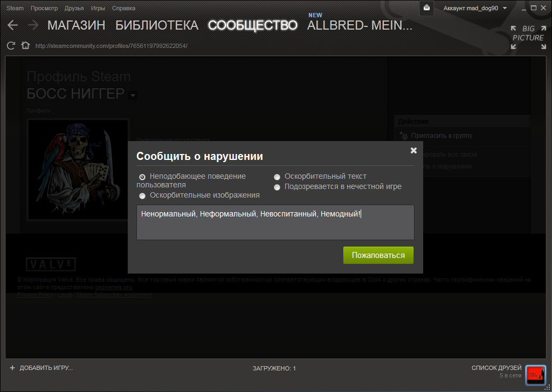Image resolution: width=552 pixels, height=392 pixels.
Task: Click the window resize grip icon
Action: point(548,388)
